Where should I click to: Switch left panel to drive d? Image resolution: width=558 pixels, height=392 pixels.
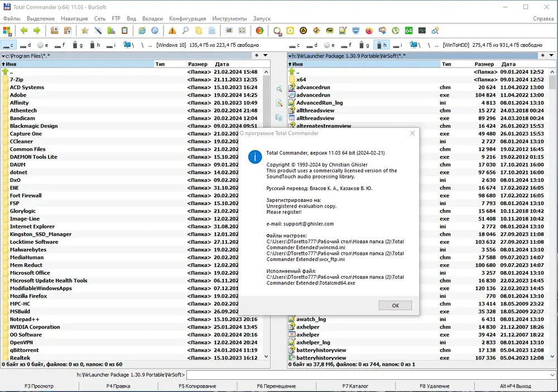(x=26, y=45)
